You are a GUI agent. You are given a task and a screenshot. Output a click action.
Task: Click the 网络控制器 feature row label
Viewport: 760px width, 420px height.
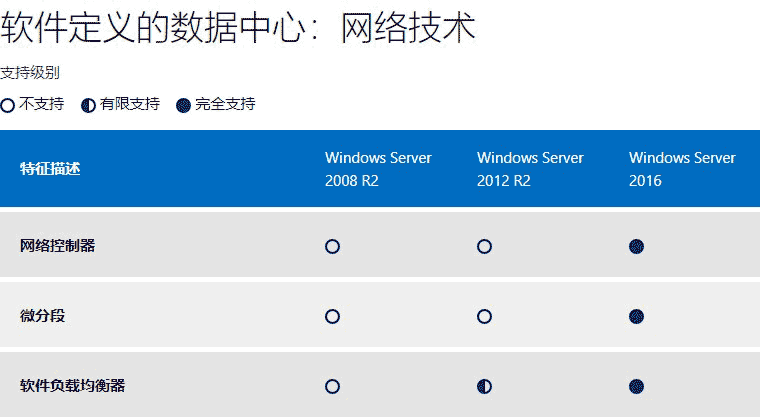58,246
